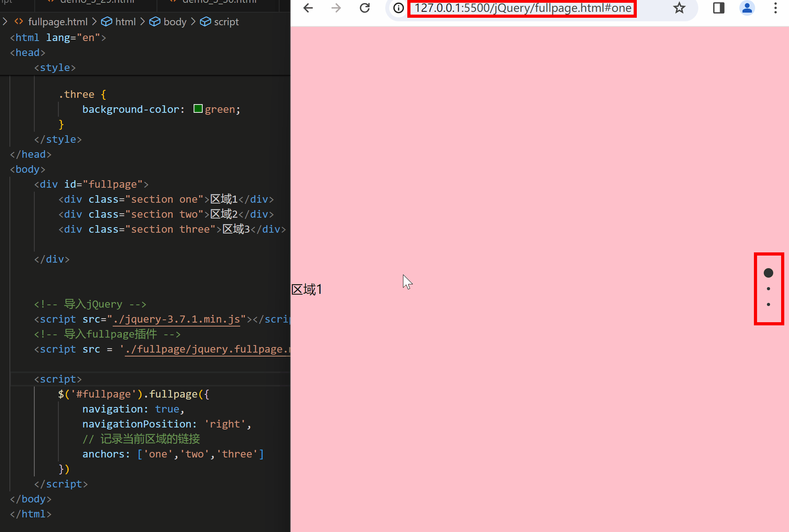
Task: Click the browser back arrow
Action: [x=308, y=8]
